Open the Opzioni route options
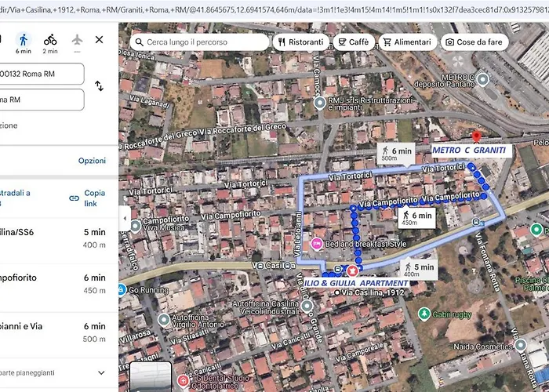This screenshot has width=549, height=392. [92, 161]
